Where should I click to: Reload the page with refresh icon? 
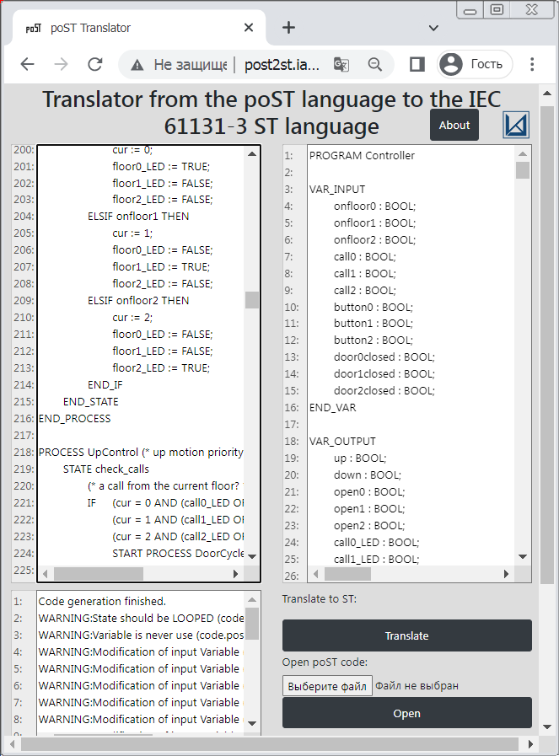(95, 64)
